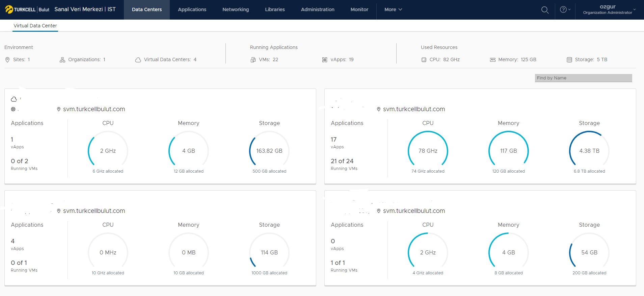This screenshot has height=296, width=644.
Task: Click the 'Memory: 125 GB' used resources text
Action: coord(517,60)
